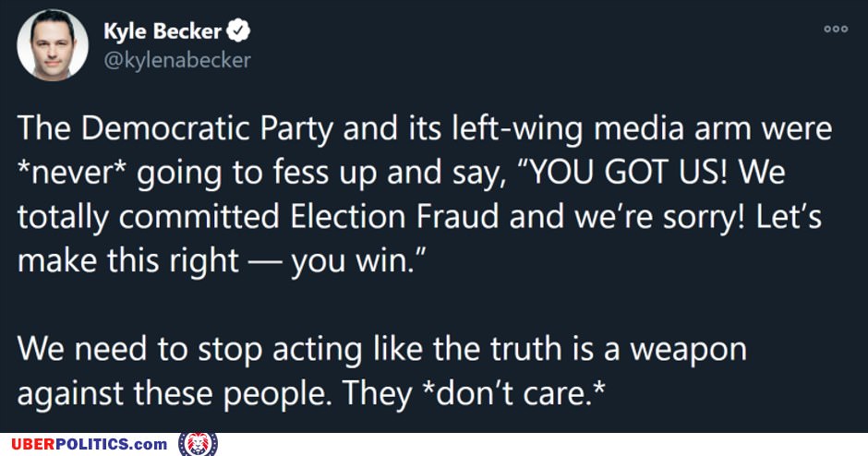Click the words 'Election Fraud'

click(395, 216)
